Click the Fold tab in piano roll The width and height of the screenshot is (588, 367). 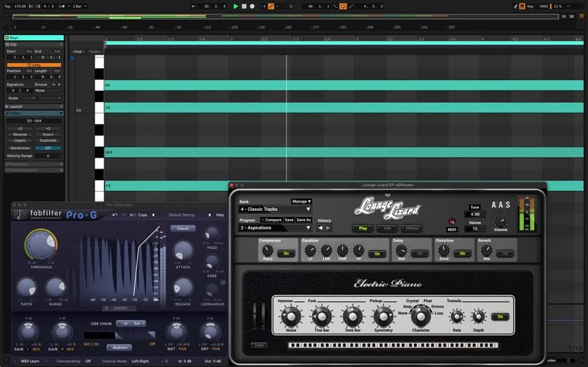[78, 52]
